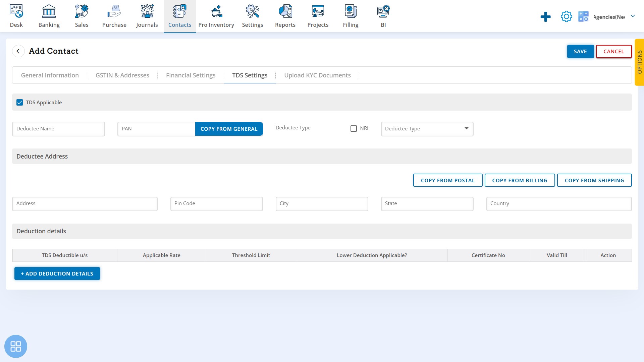Enter text in Deductee Name field
The image size is (644, 362).
pyautogui.click(x=58, y=129)
